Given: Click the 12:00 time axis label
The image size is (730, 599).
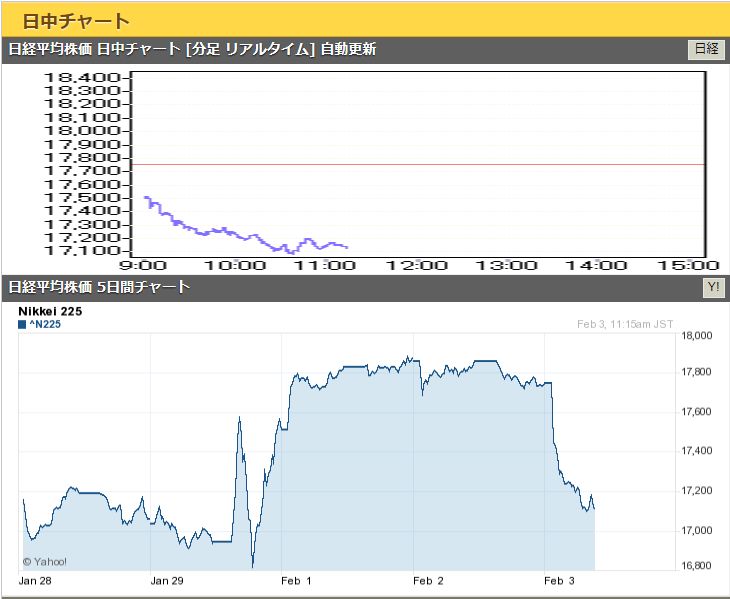Looking at the screenshot, I should point(418,265).
